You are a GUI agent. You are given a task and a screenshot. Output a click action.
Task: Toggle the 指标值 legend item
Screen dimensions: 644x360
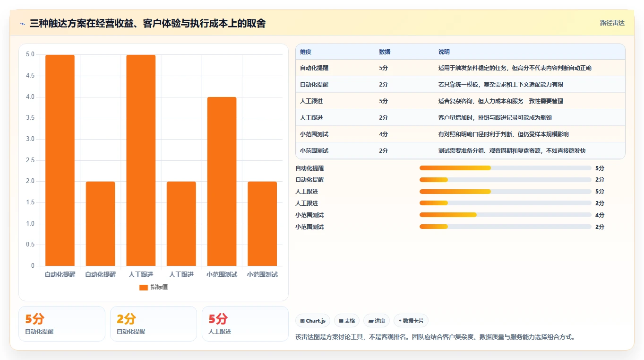tap(154, 287)
